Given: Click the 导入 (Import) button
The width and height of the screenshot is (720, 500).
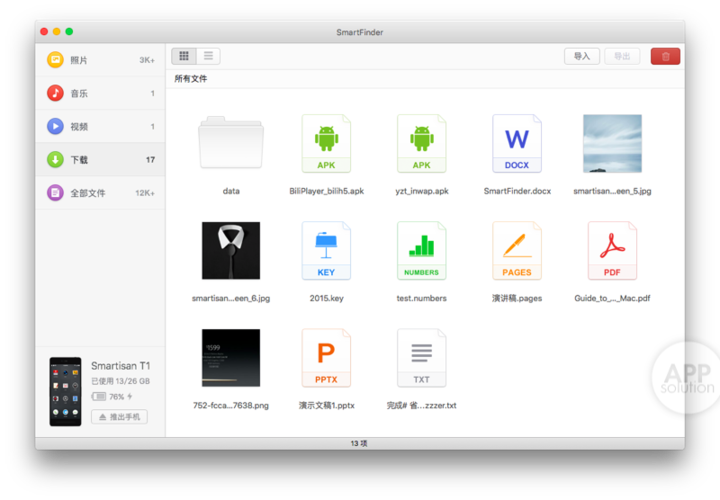Looking at the screenshot, I should tap(582, 56).
